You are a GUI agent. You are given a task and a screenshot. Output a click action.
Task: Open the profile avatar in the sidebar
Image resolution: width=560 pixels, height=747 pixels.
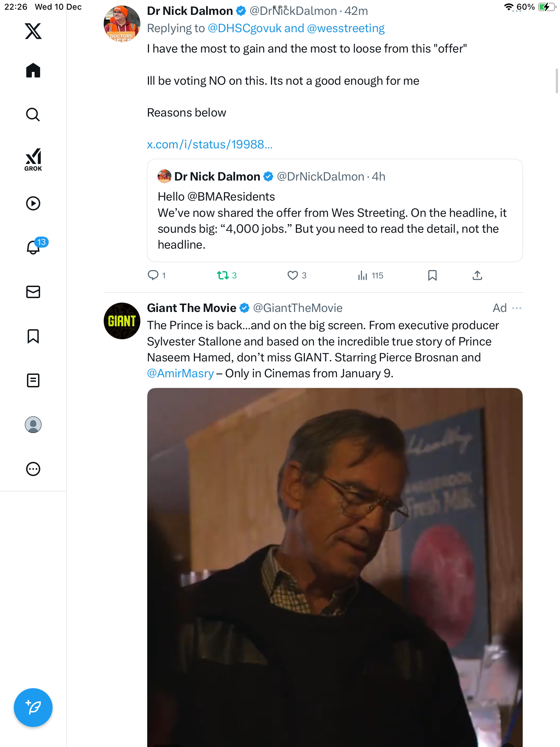pyautogui.click(x=33, y=425)
